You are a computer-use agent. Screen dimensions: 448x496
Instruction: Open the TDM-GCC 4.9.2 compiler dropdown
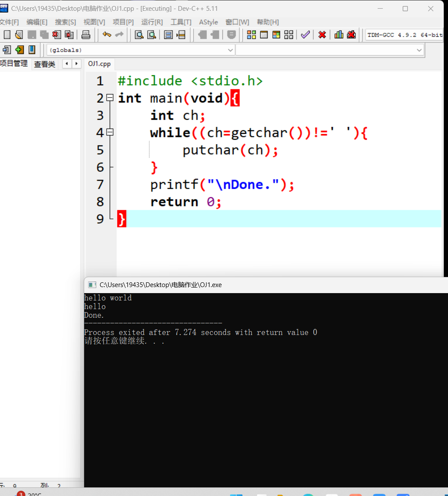tap(405, 35)
